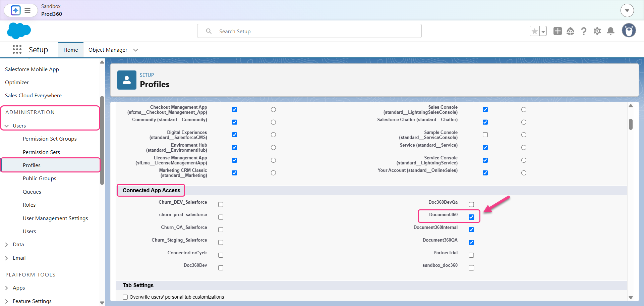This screenshot has width=644, height=306.
Task: Collapse the Users tree section
Action: pos(7,126)
